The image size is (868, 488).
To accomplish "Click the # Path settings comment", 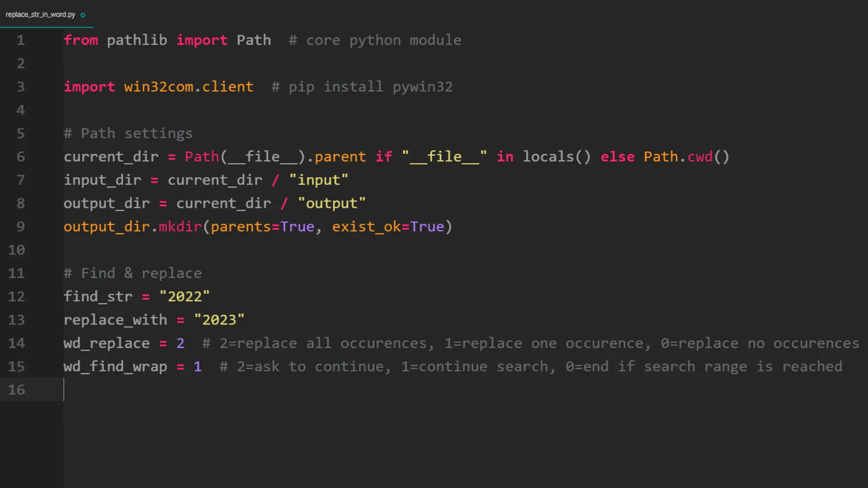I will (x=128, y=133).
